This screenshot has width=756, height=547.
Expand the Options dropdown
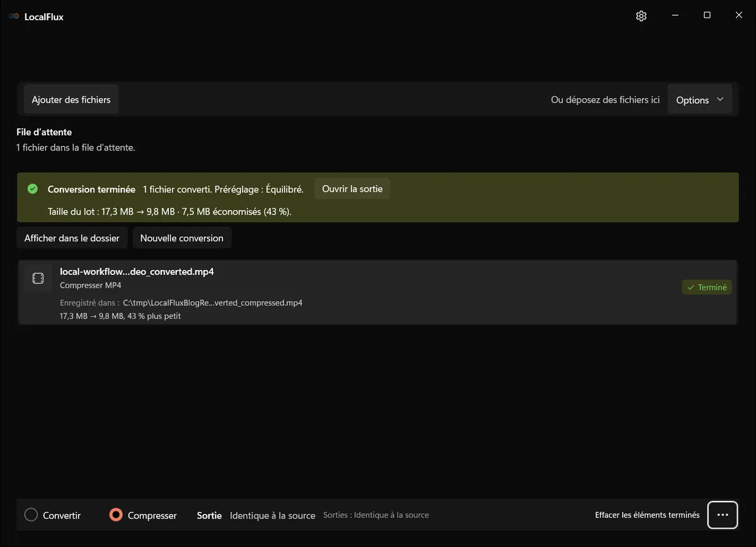(700, 100)
